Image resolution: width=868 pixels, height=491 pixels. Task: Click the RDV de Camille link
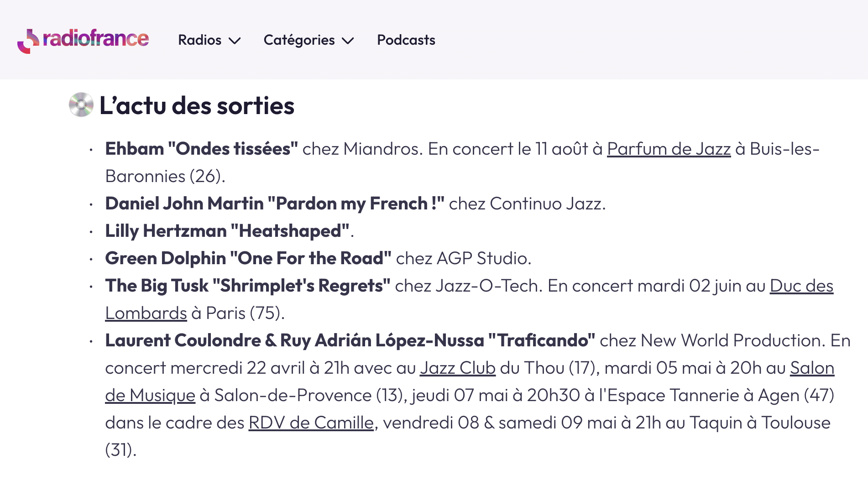pos(311,423)
